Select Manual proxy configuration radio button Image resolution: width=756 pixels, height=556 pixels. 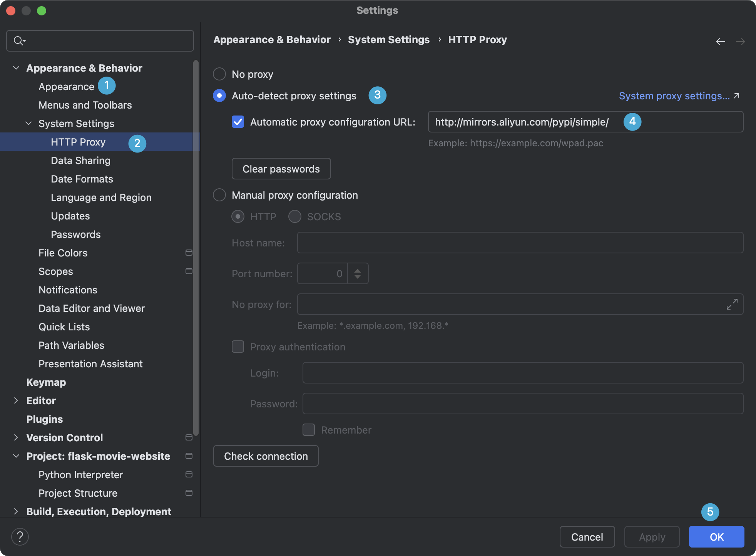tap(219, 195)
